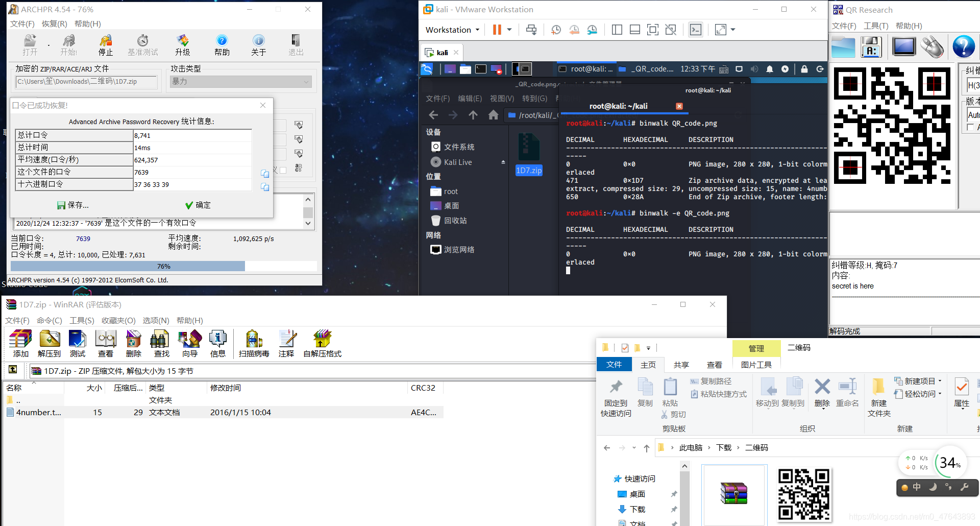
Task: Click Kali panel terminal launcher icon
Action: [x=481, y=69]
